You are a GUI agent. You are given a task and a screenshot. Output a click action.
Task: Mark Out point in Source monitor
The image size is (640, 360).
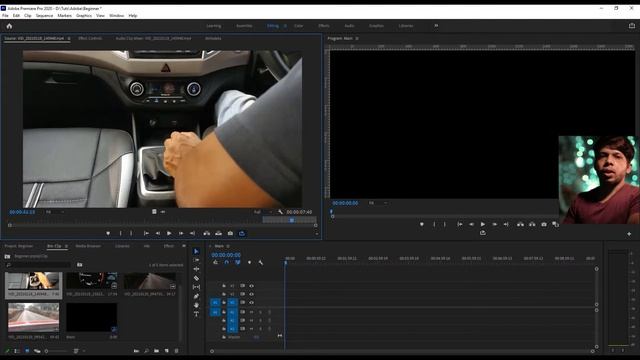(x=131, y=233)
